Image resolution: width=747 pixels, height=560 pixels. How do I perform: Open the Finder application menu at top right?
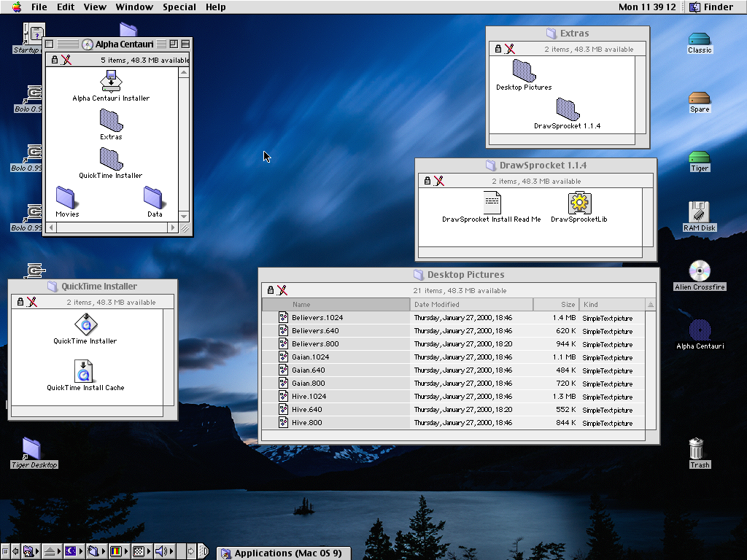[x=711, y=7]
